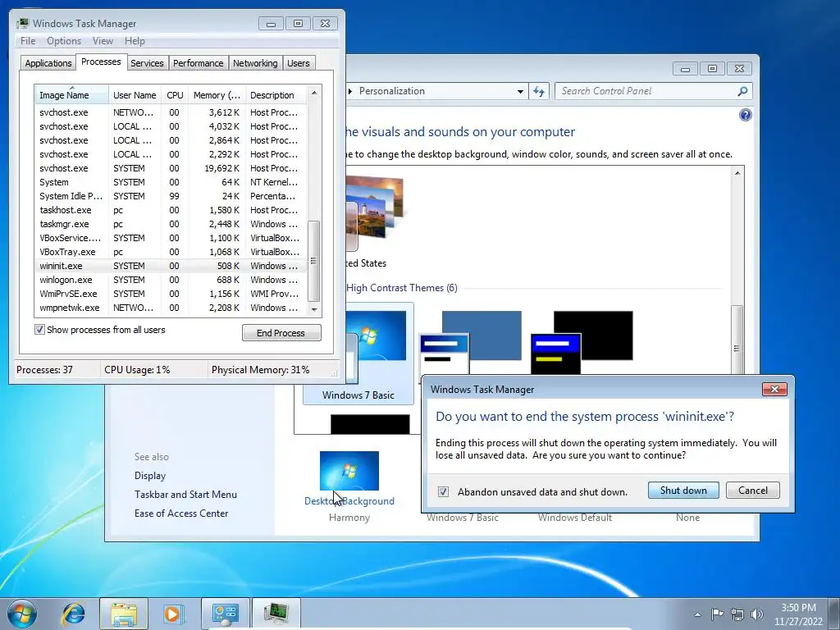
Task: Cancel the wininit.exe dialog
Action: click(x=753, y=491)
